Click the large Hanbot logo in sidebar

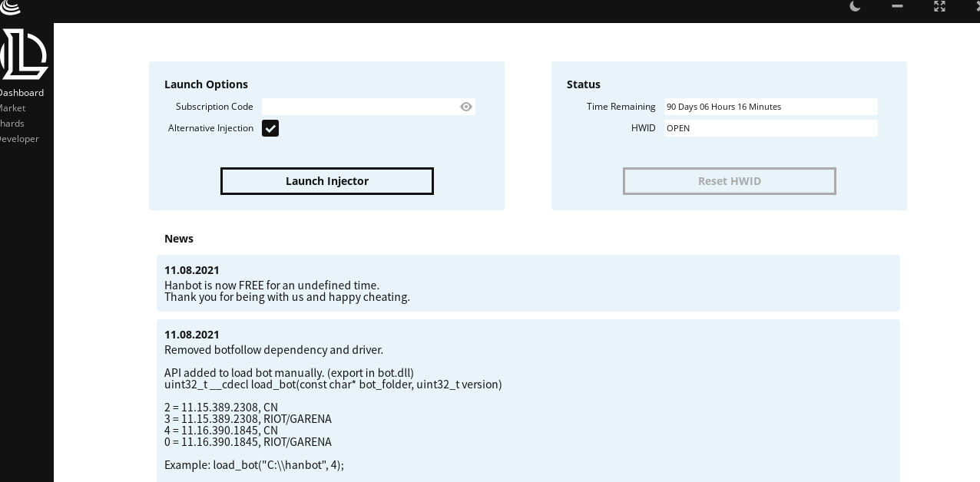25,54
